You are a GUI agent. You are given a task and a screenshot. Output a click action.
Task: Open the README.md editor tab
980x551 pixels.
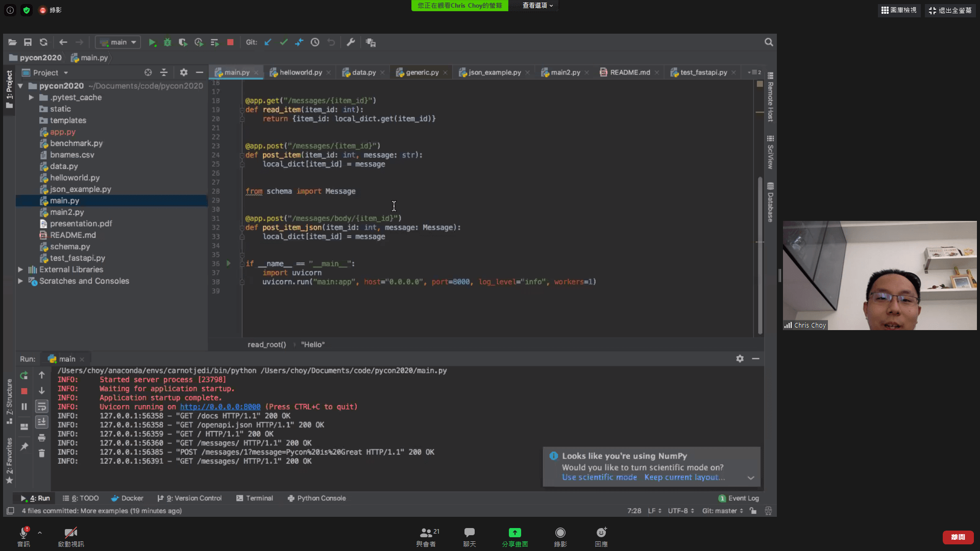(630, 72)
